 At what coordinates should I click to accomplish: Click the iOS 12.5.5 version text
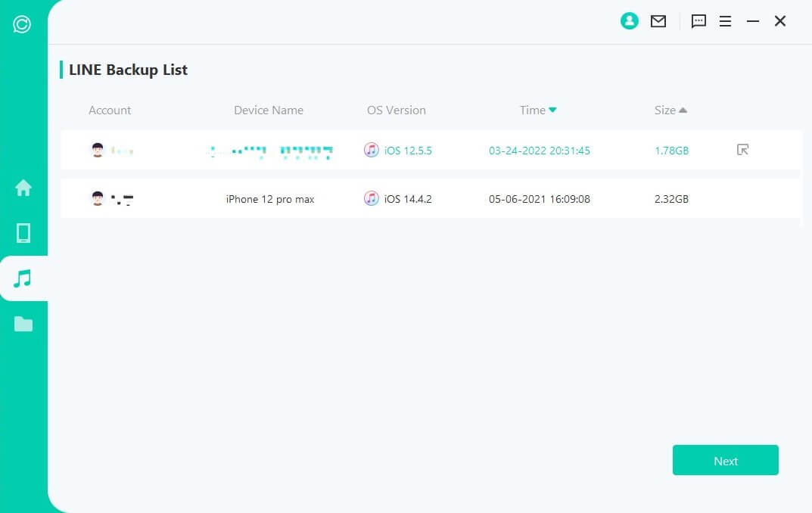point(408,151)
